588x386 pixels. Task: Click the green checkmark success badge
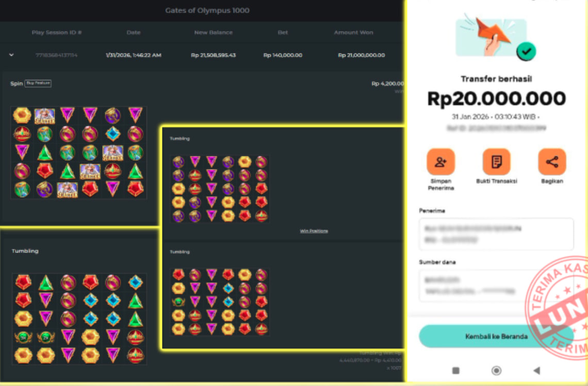pyautogui.click(x=526, y=52)
